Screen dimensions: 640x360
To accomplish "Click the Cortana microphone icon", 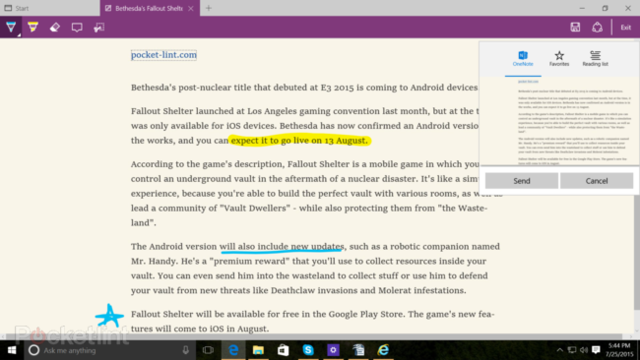I will coord(186,350).
